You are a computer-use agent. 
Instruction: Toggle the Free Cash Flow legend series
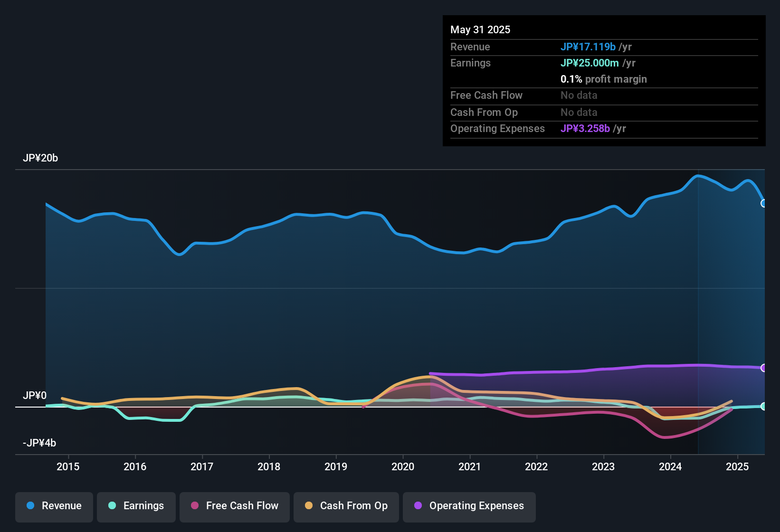pyautogui.click(x=235, y=506)
